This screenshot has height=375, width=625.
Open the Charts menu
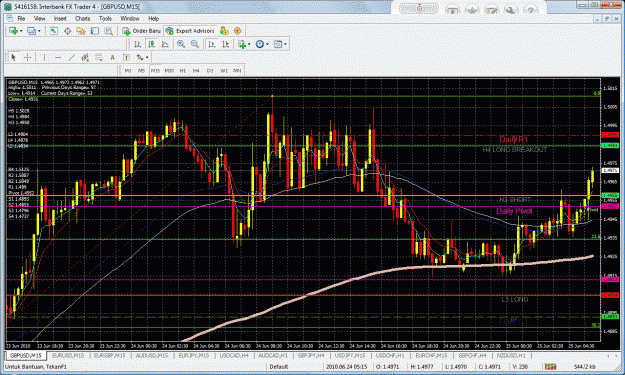click(83, 18)
